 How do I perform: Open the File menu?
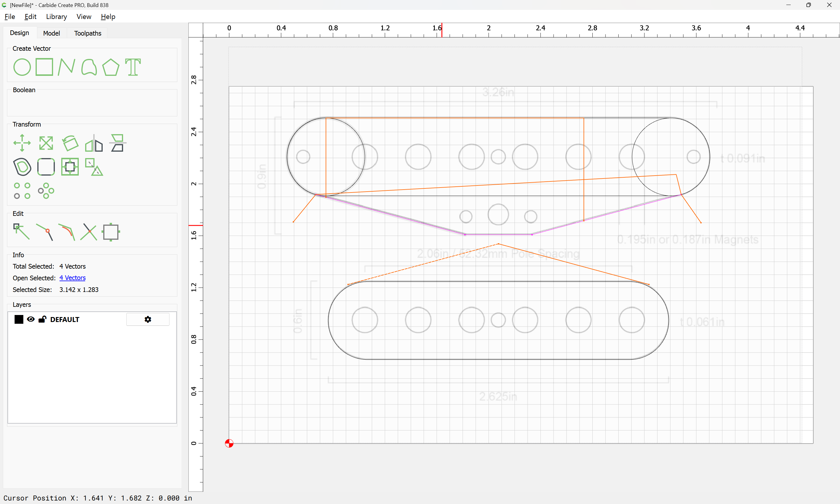click(10, 17)
